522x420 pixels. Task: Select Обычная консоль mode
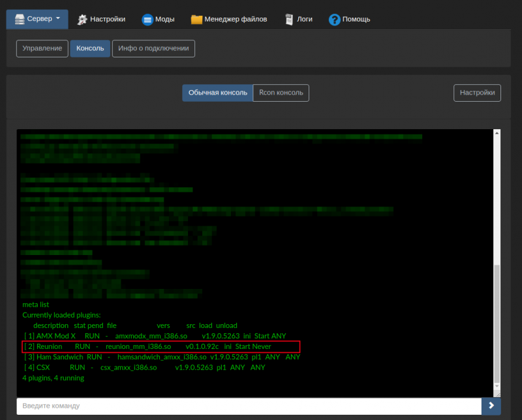point(218,93)
